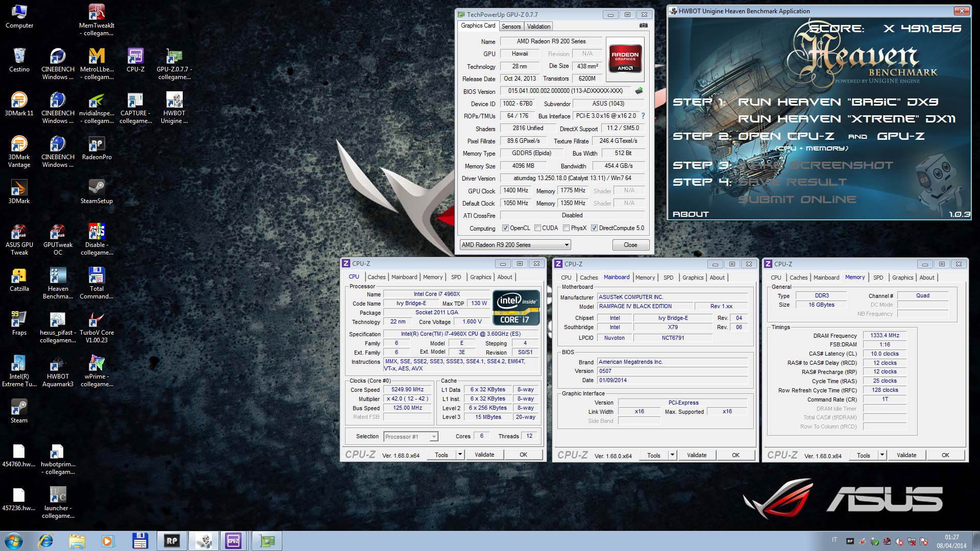Viewport: 980px width, 551px height.
Task: Click the Close button in GPU-Z
Action: pyautogui.click(x=630, y=245)
